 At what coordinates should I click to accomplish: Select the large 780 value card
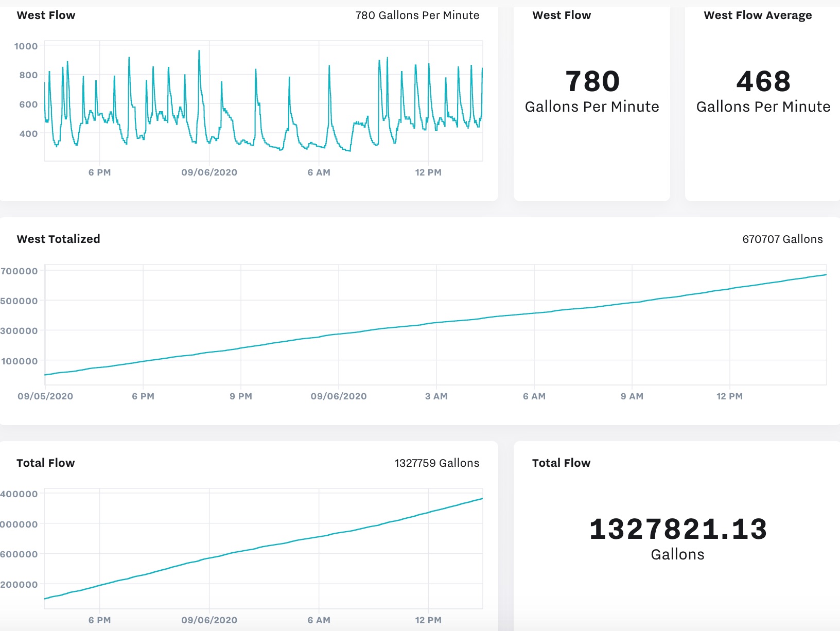[592, 81]
